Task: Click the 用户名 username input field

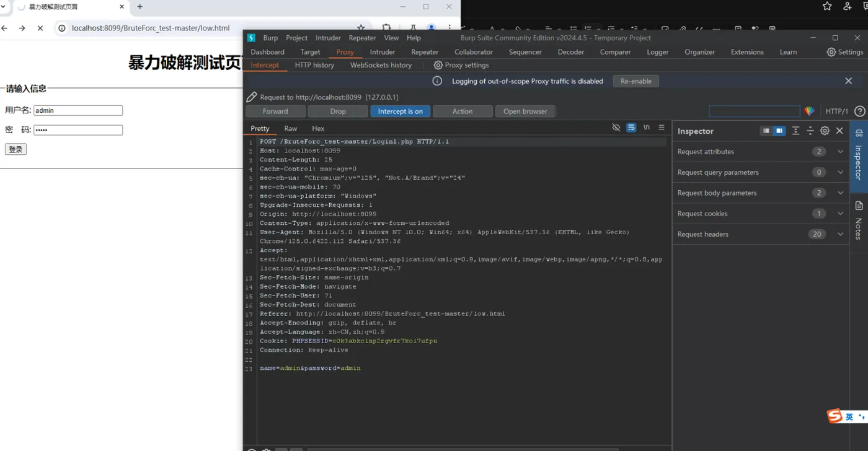Action: (78, 110)
